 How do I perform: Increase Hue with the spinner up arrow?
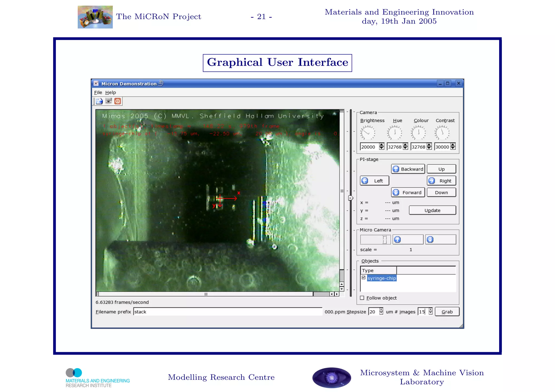coord(405,145)
